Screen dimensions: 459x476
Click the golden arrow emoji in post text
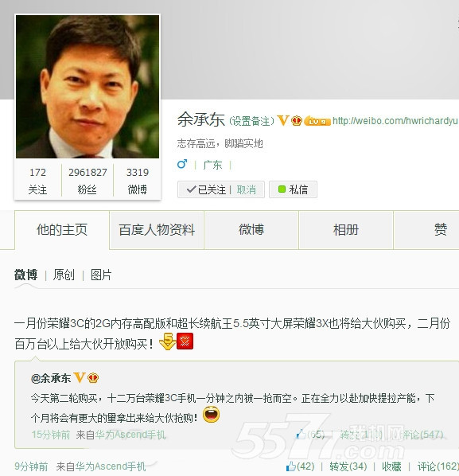pyautogui.click(x=168, y=341)
